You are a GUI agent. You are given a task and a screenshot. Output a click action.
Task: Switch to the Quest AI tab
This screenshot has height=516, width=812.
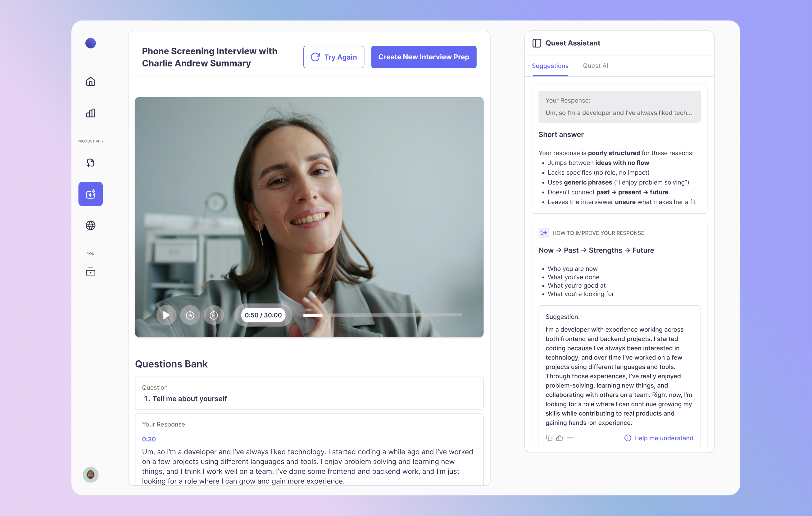596,66
